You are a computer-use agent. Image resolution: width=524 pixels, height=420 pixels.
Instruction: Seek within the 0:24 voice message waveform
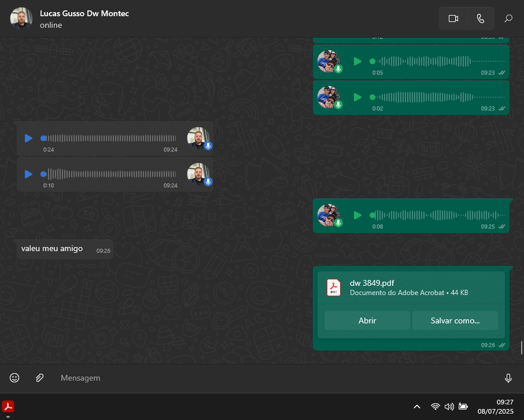click(110, 138)
